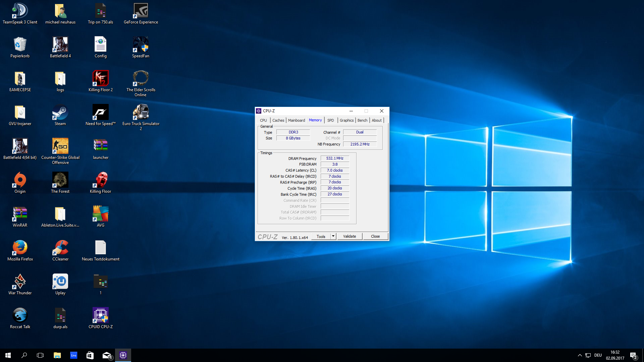
Task: Click CPU-Z icon in taskbar
Action: click(123, 355)
